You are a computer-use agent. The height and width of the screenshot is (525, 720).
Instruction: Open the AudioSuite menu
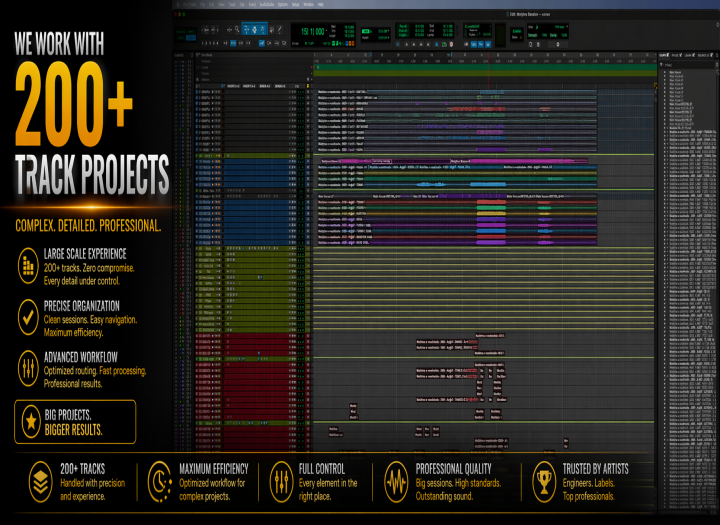264,4
